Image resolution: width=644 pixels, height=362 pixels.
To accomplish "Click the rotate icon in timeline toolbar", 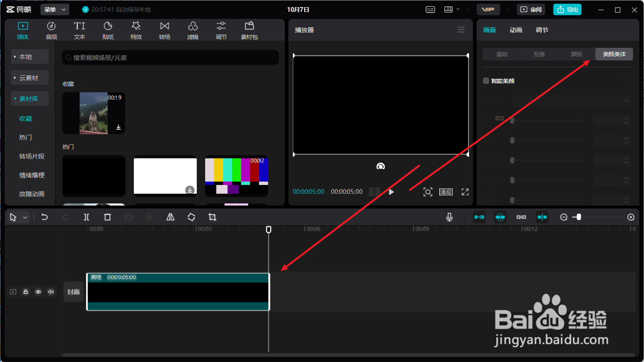I will point(191,217).
